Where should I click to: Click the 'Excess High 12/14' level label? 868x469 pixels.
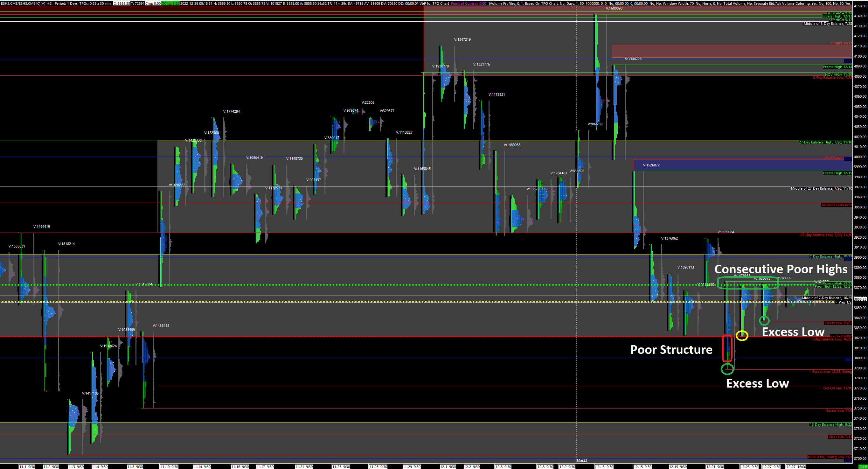tap(837, 67)
